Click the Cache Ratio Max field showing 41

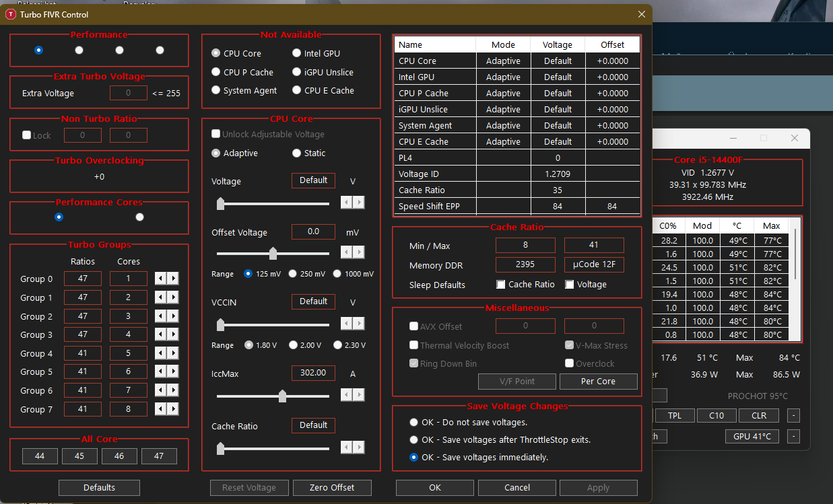point(594,245)
